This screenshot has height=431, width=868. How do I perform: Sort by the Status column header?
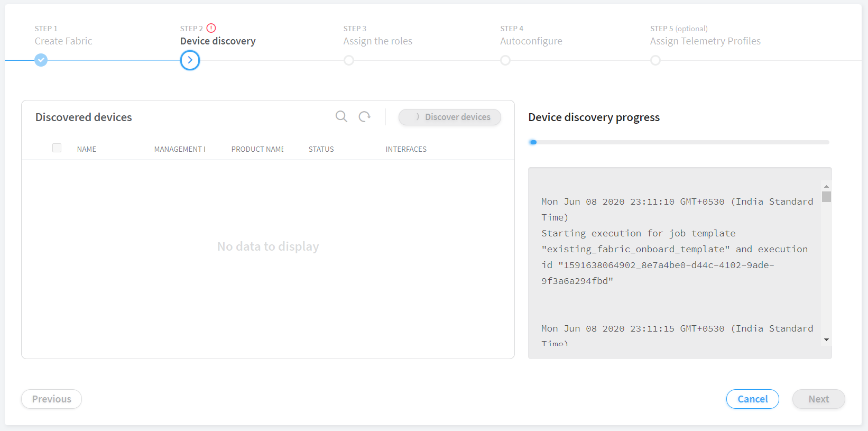(x=321, y=149)
